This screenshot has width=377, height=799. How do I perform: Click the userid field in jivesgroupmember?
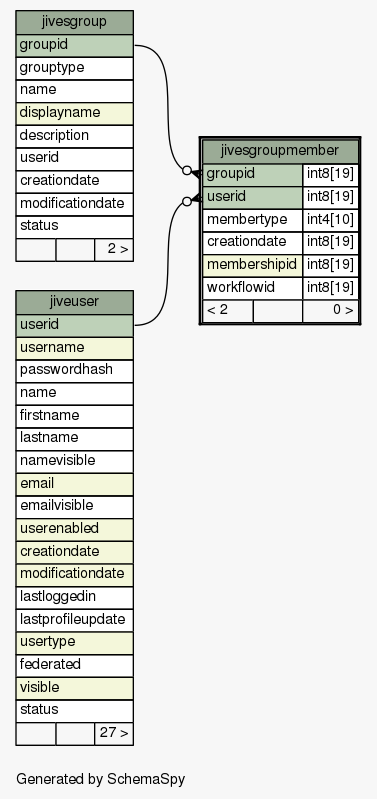pos(252,197)
